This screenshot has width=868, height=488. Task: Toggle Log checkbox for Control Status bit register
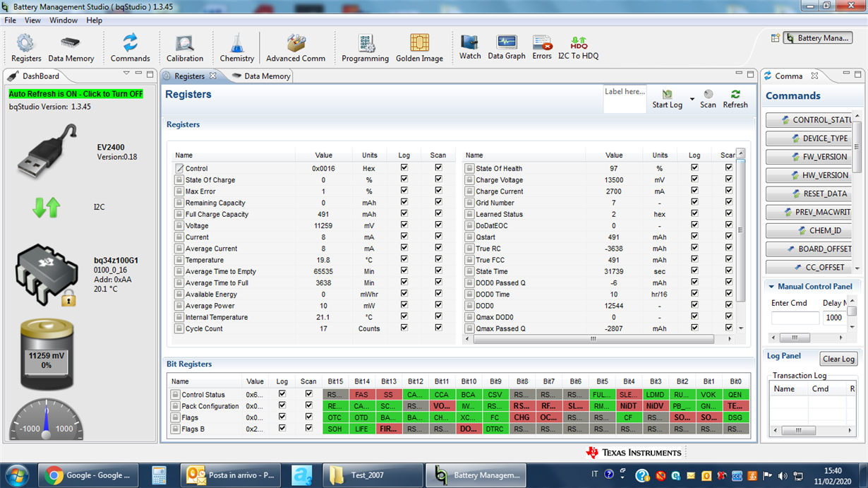tap(282, 394)
